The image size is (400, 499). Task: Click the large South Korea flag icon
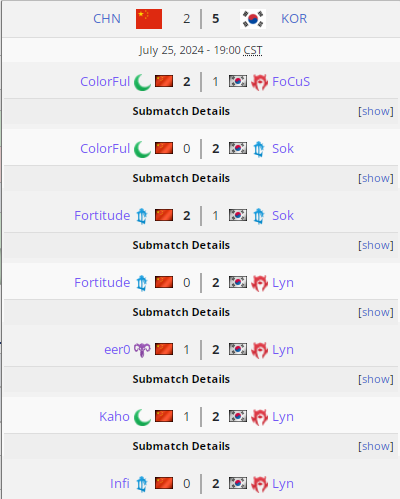click(x=253, y=19)
